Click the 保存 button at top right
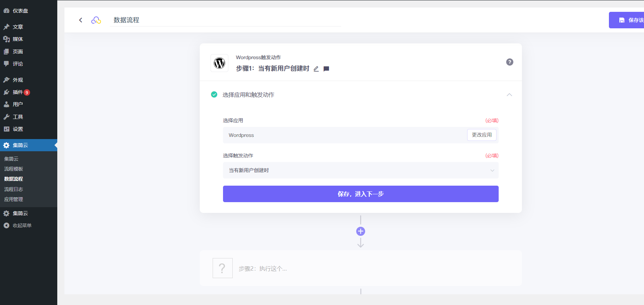This screenshot has height=305, width=644. tap(626, 20)
